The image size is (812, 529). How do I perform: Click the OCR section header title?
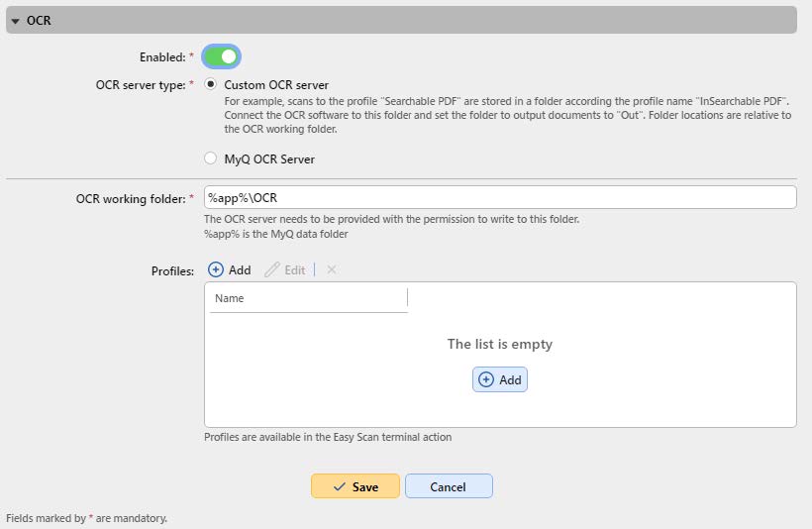point(39,21)
